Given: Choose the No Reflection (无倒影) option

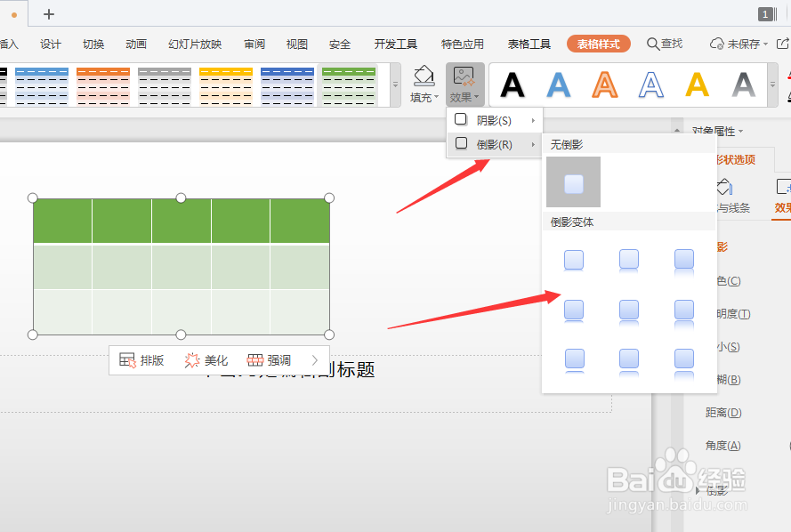Looking at the screenshot, I should point(573,182).
